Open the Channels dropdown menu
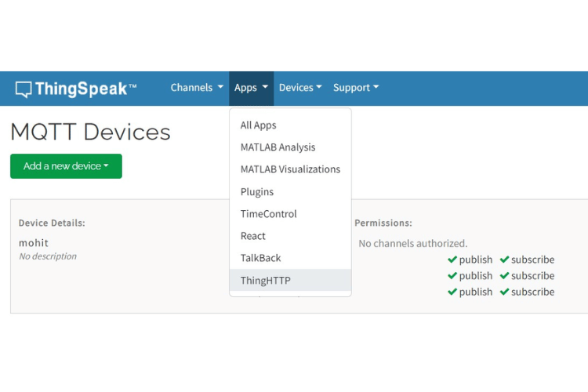This screenshot has height=392, width=588. coord(197,88)
